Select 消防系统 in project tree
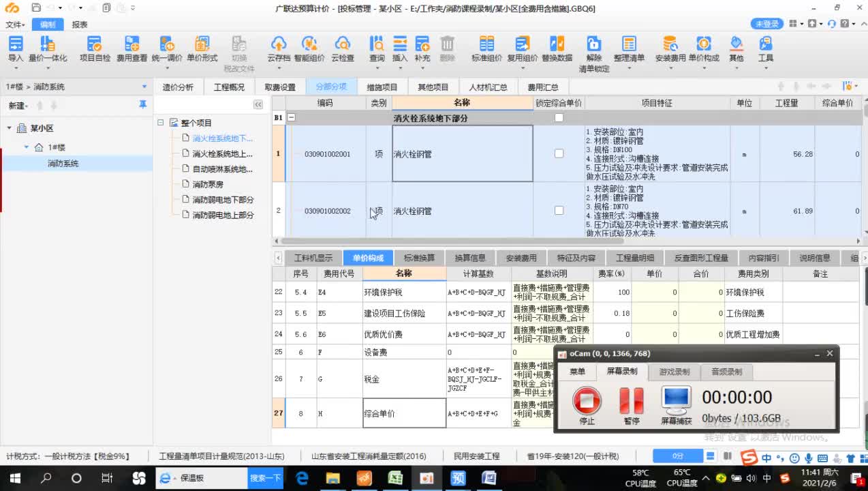Image resolution: width=868 pixels, height=491 pixels. coord(63,164)
